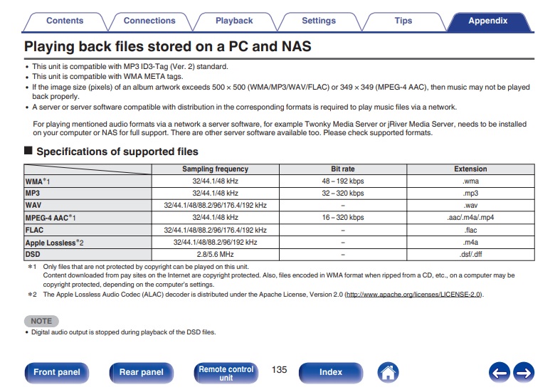Click the Front panel button
This screenshot has height=392, width=560.
[57, 372]
